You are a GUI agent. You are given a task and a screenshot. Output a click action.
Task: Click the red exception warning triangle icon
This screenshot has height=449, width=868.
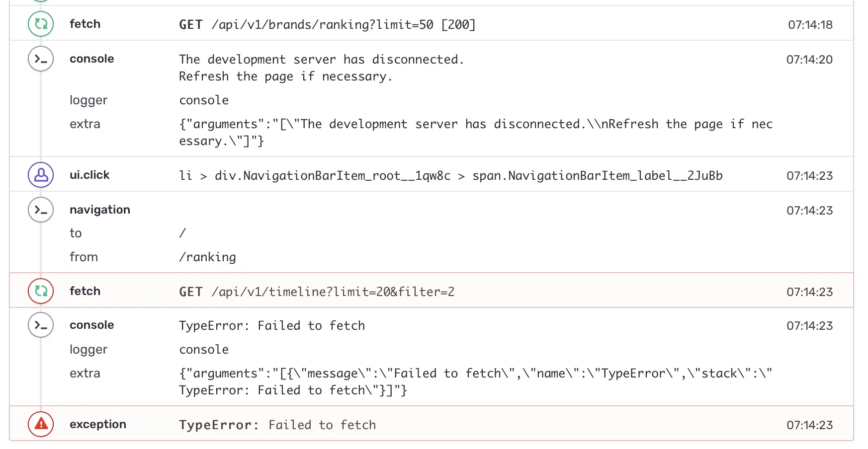[x=41, y=424]
